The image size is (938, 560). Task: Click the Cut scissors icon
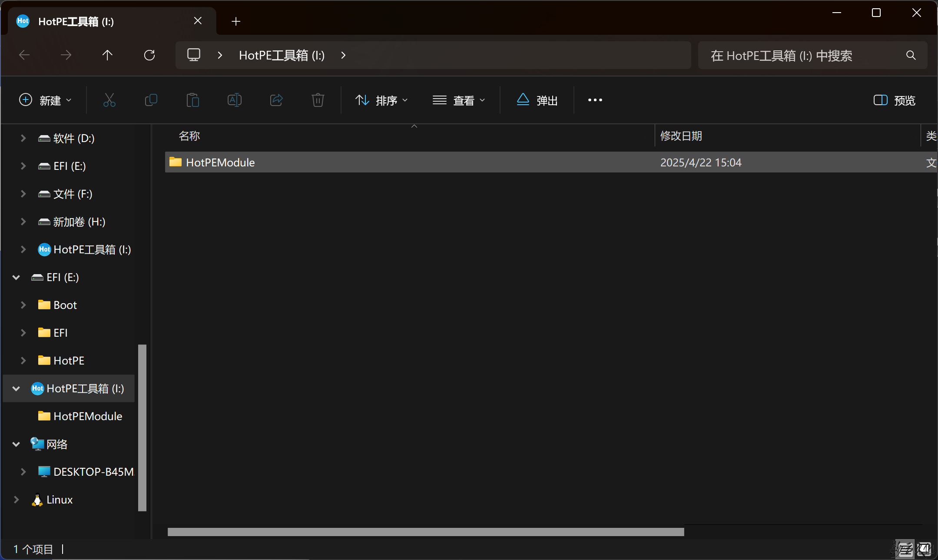[109, 100]
